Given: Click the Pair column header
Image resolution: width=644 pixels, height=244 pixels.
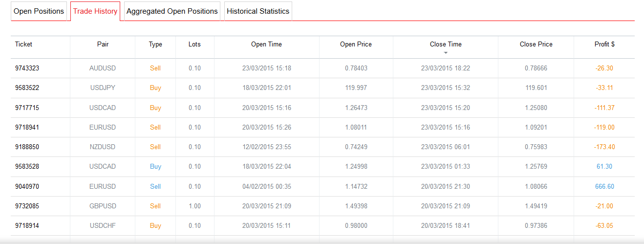Looking at the screenshot, I should point(103,44).
